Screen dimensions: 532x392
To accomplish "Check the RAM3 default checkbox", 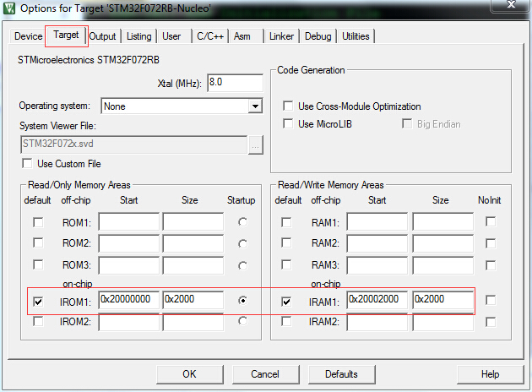I will [286, 264].
